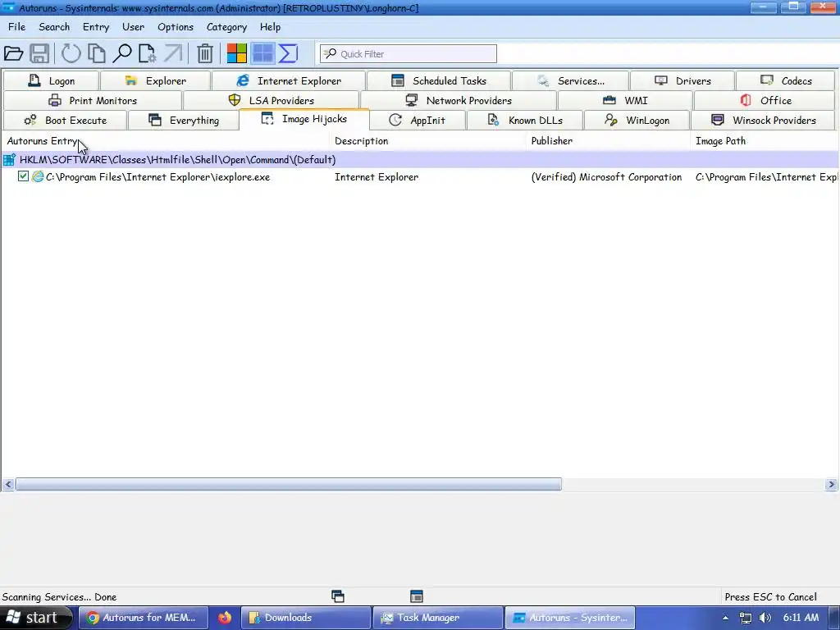Switch to the Winsock Providers tab

pos(764,120)
